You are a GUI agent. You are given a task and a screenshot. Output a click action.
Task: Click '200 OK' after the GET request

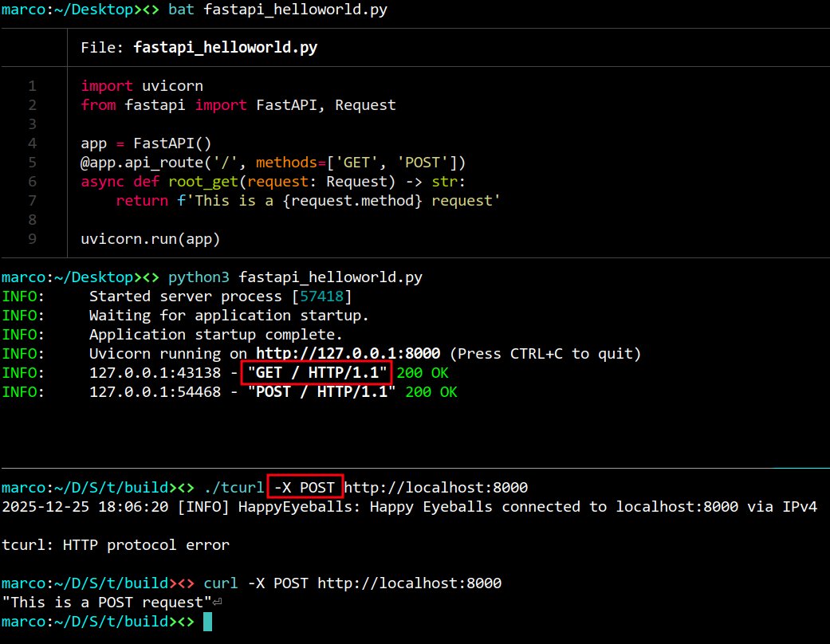coord(423,373)
